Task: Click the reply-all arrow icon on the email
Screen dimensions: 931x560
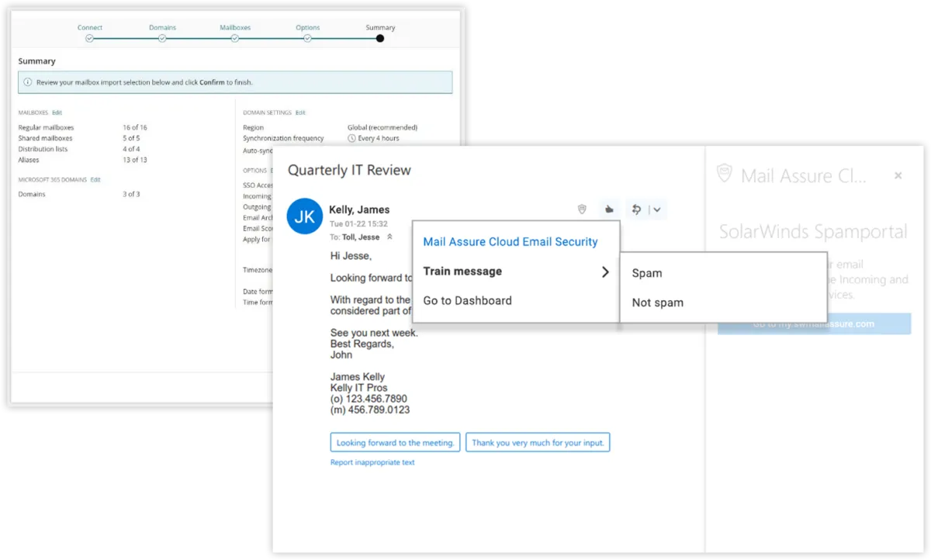Action: pos(637,209)
